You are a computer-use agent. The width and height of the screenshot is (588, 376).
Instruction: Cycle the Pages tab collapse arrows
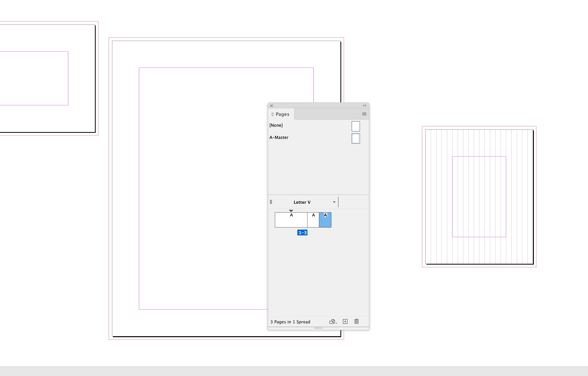point(273,114)
